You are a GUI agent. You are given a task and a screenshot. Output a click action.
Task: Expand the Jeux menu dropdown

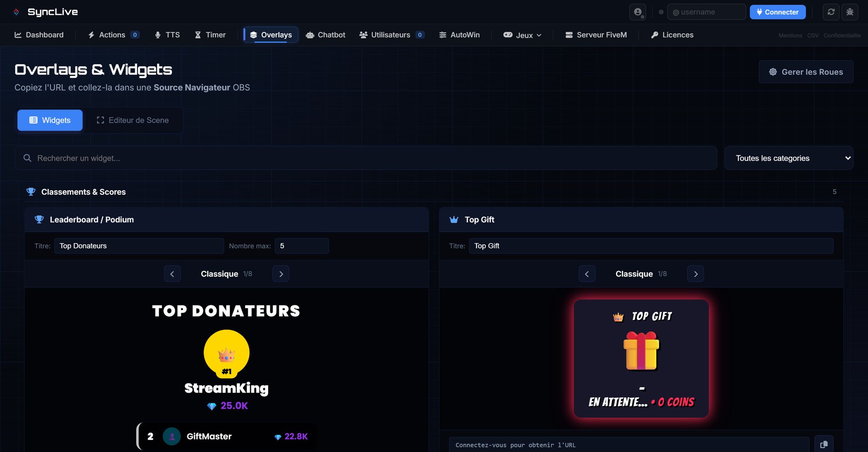[x=522, y=35]
